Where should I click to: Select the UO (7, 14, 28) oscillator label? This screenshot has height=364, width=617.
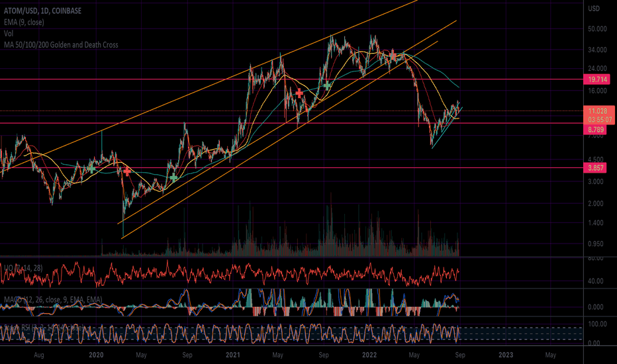23,268
